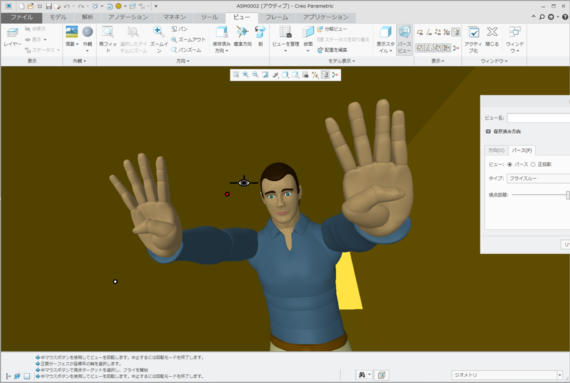The image size is (570, 383).
Task: Click the 閉じる (Close) X icon in ribbon
Action: click(492, 32)
